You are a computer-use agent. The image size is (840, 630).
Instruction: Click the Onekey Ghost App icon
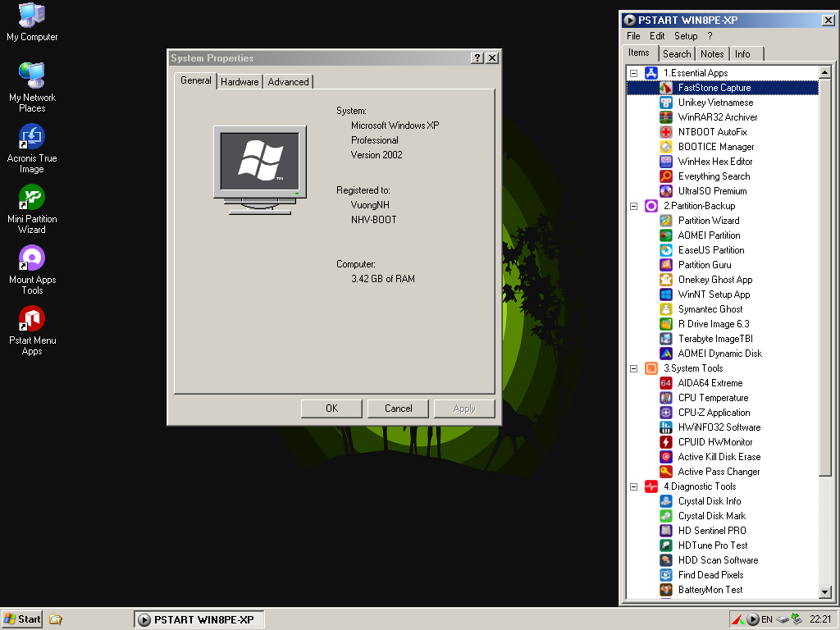(x=665, y=280)
